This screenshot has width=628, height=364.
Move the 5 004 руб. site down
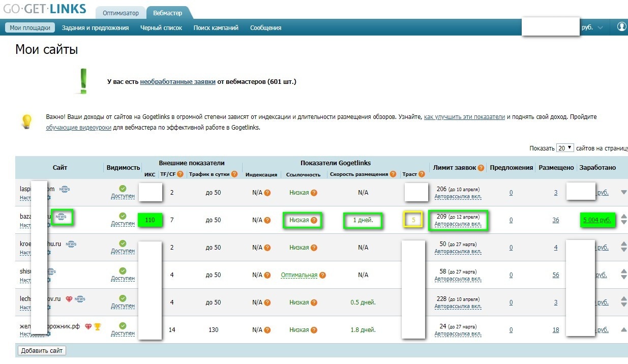click(x=624, y=223)
